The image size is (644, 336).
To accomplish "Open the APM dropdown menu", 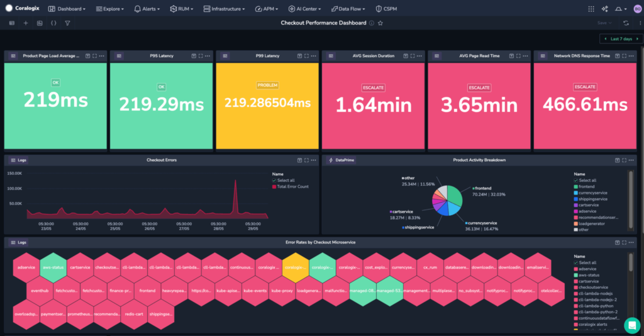I will [267, 9].
